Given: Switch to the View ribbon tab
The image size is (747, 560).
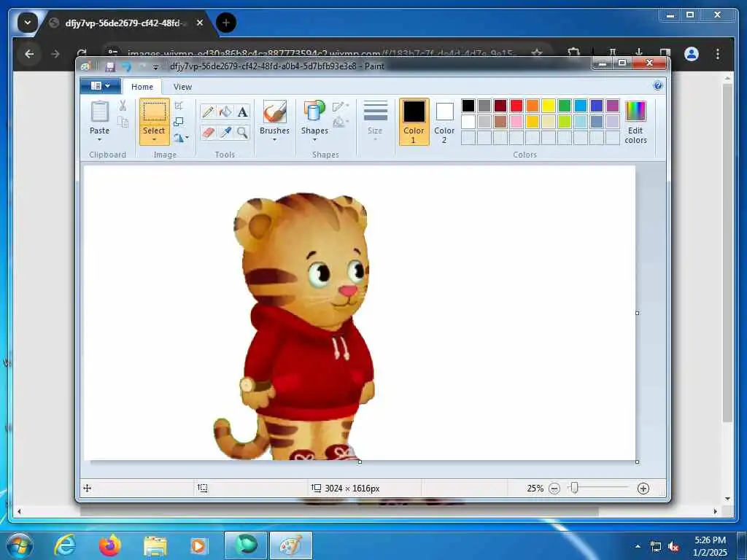Looking at the screenshot, I should pos(182,87).
